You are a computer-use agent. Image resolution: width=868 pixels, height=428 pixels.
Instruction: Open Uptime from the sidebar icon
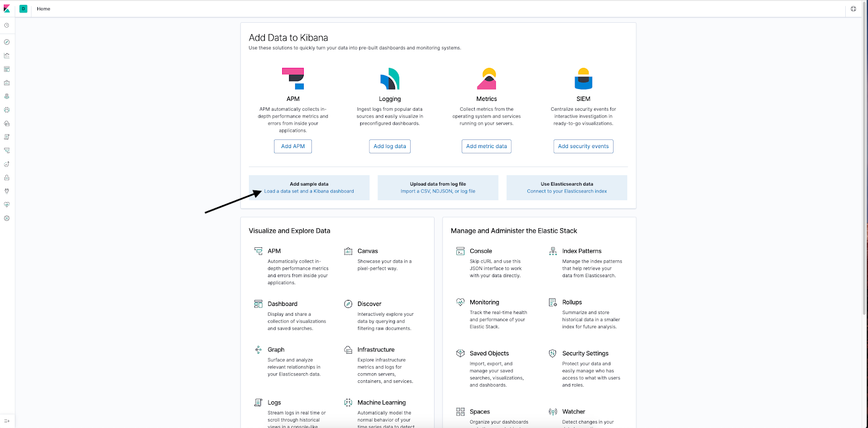[x=7, y=164]
